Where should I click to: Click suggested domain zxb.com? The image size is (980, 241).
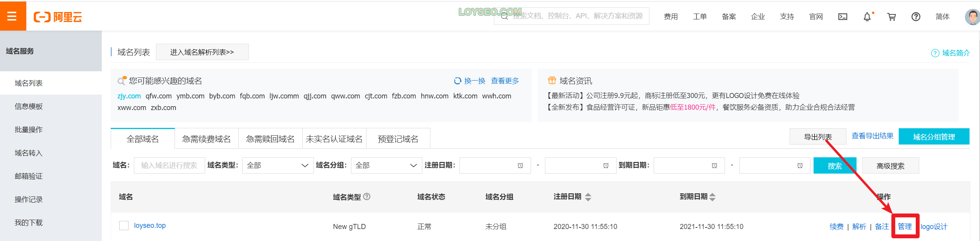coord(163,108)
